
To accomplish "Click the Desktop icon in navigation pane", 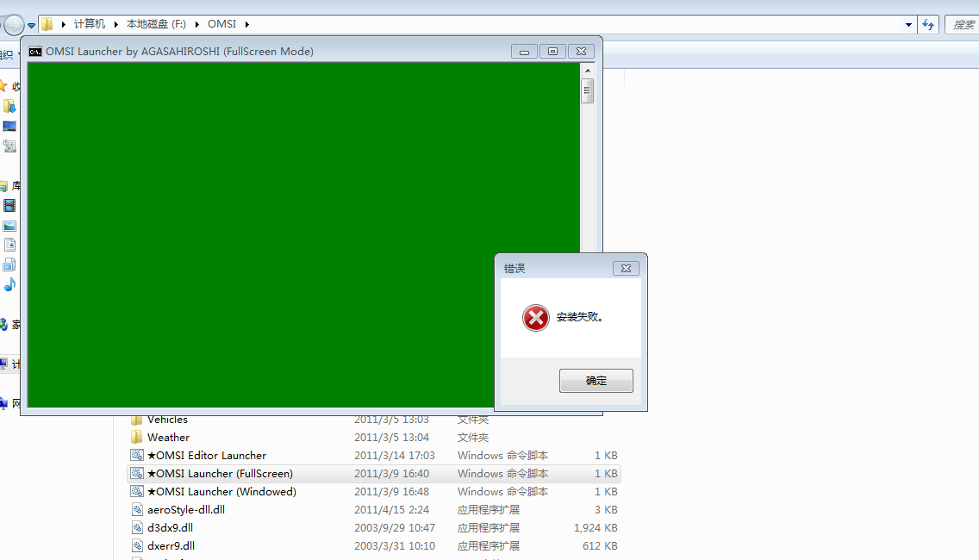I will click(x=9, y=126).
